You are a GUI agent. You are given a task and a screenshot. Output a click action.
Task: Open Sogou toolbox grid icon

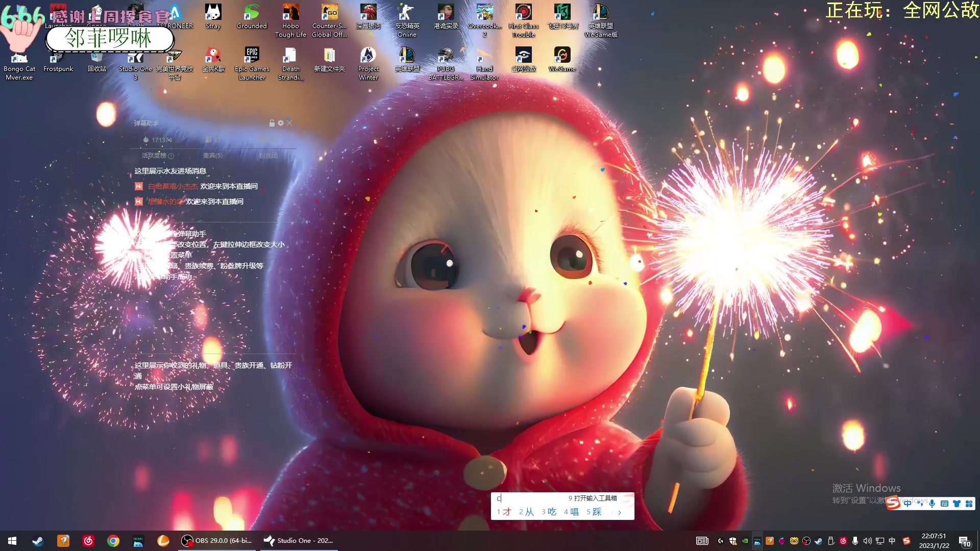coord(969,504)
